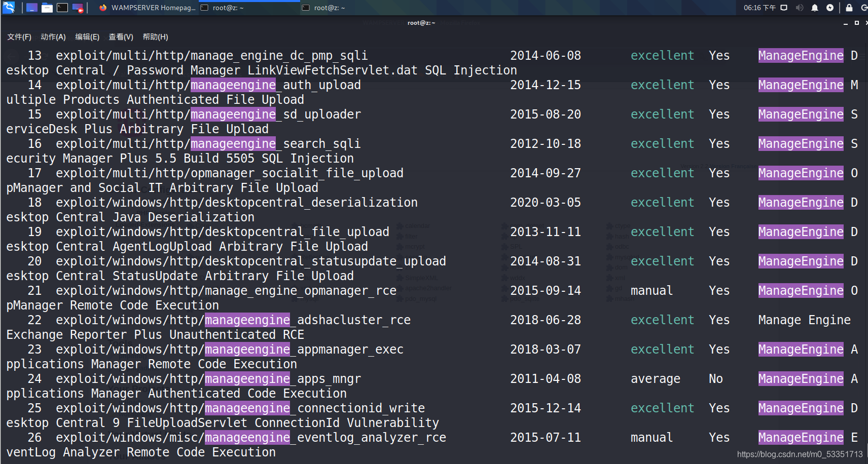This screenshot has width=868, height=464.
Task: Click the 'No' check value in row 24
Action: coord(716,378)
